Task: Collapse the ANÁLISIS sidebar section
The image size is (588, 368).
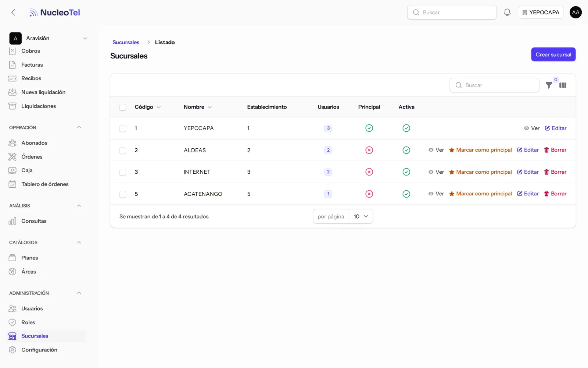Action: (79, 206)
